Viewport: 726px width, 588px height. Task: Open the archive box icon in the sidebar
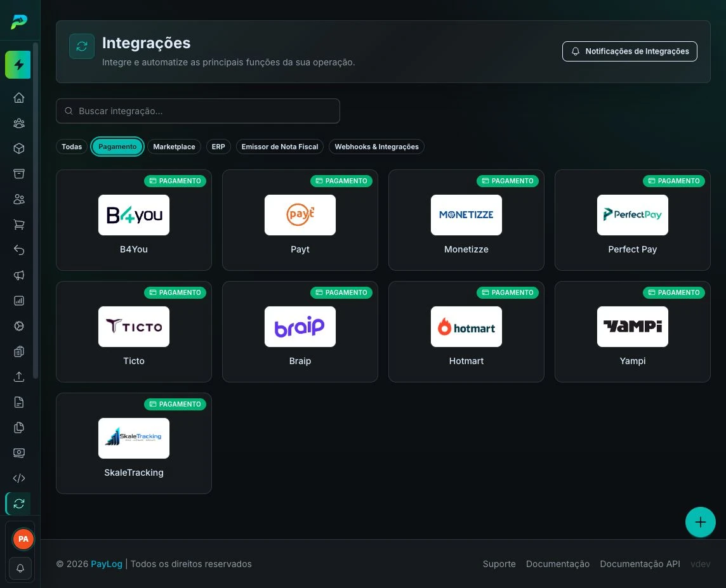(x=19, y=174)
